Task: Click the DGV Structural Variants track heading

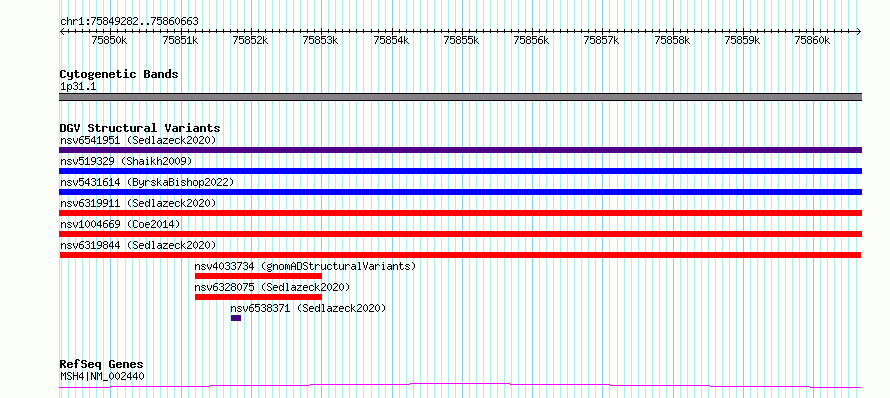Action: pos(140,128)
